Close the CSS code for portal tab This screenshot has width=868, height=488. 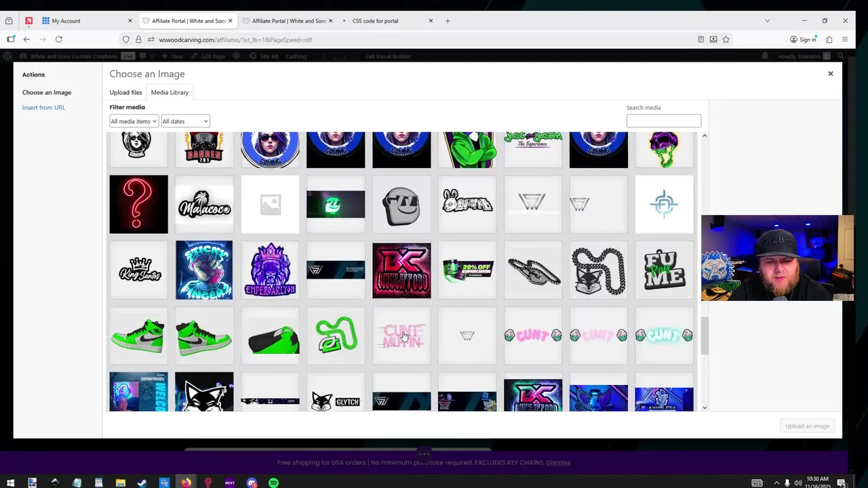coord(431,21)
